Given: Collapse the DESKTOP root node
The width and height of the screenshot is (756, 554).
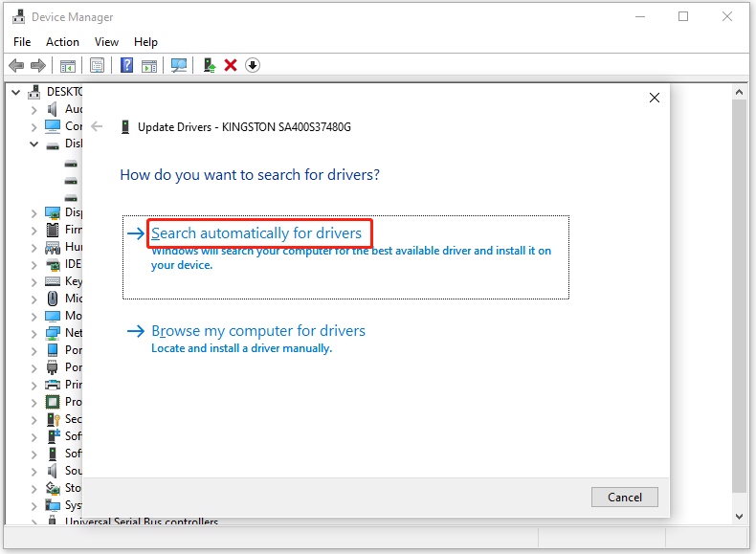Looking at the screenshot, I should point(16,92).
